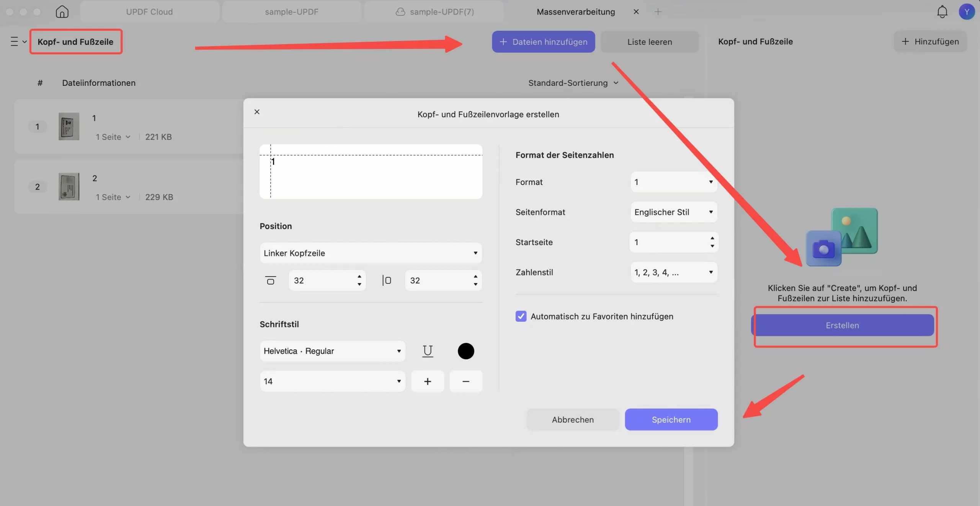980x506 pixels.
Task: Expand page selector for file 1
Action: click(113, 137)
